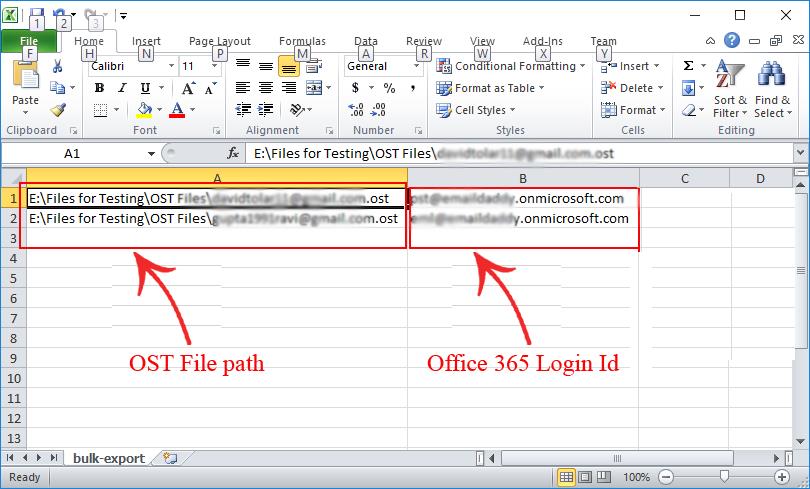Switch to Page Layout view button
This screenshot has height=489, width=810.
(585, 477)
